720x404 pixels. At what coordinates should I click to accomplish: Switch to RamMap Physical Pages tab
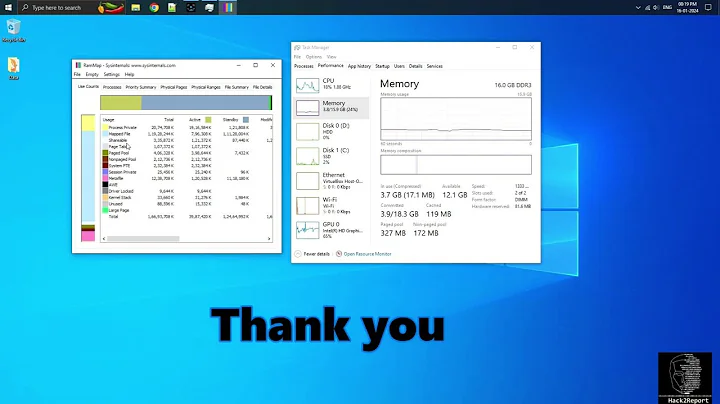[174, 87]
